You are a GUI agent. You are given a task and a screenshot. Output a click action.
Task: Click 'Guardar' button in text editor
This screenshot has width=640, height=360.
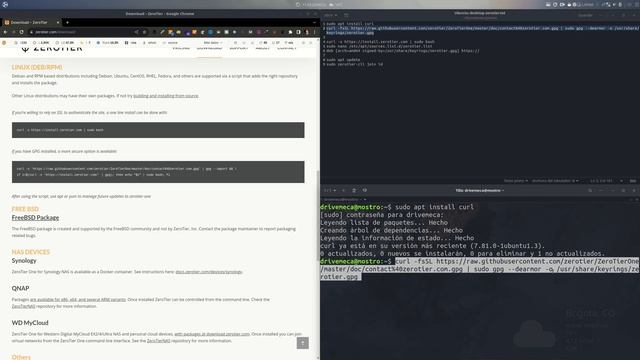[585, 16]
